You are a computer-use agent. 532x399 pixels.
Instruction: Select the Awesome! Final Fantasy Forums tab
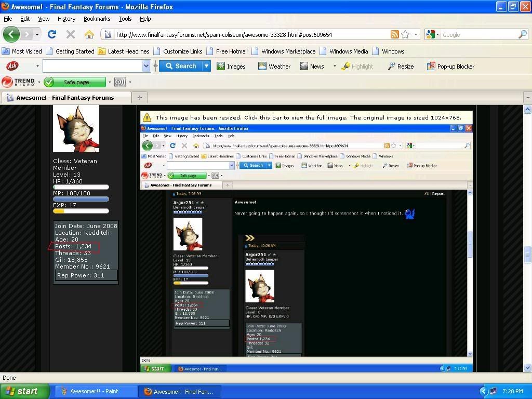[65, 98]
